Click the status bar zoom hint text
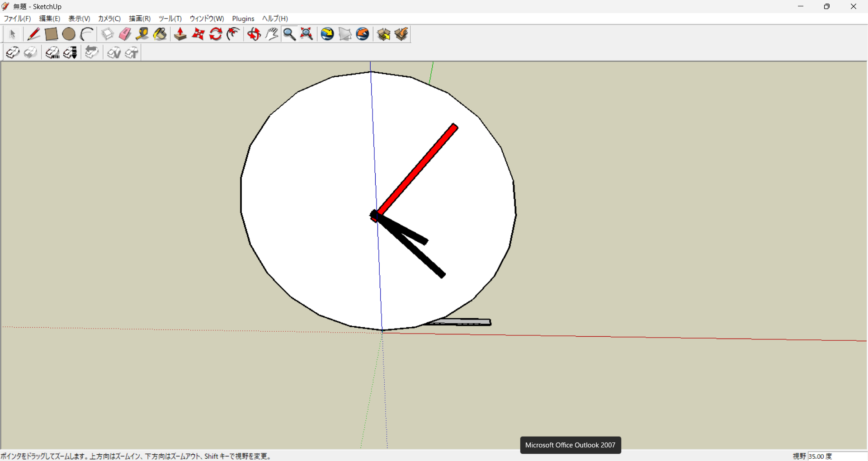 136,456
